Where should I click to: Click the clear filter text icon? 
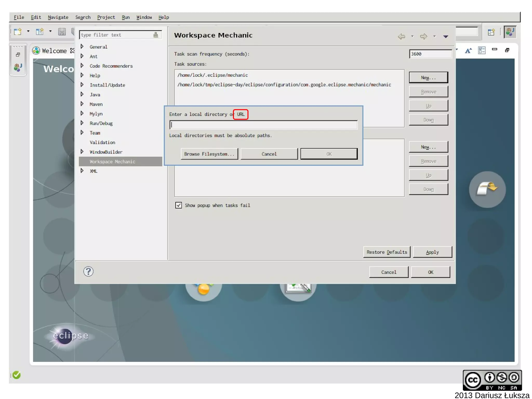[x=156, y=35]
